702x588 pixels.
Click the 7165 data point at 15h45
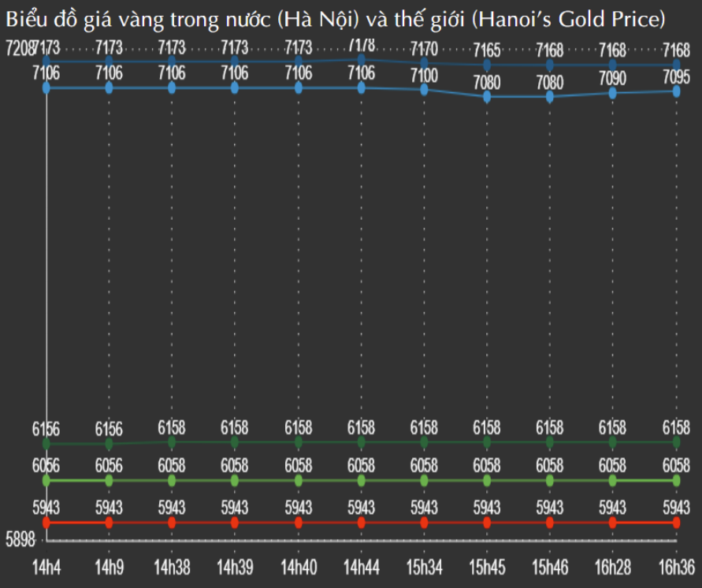pos(487,65)
